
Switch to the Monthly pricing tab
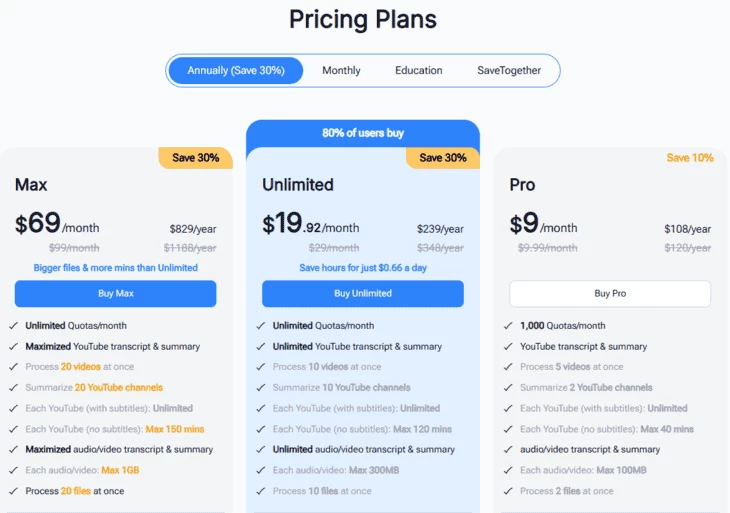pos(341,70)
